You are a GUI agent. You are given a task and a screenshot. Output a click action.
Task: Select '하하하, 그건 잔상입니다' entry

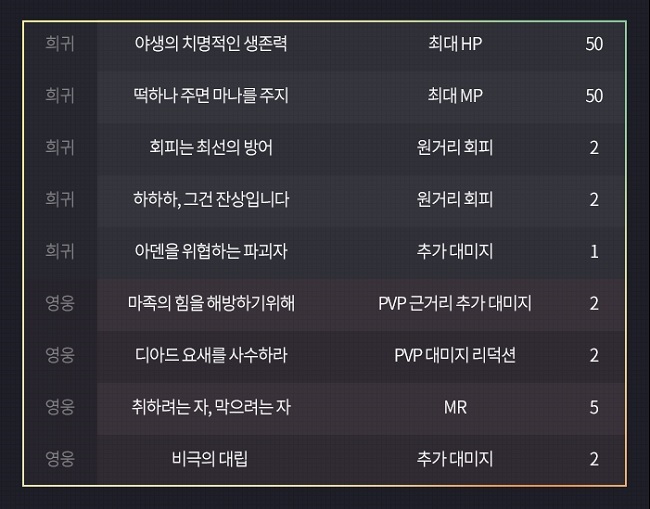click(x=210, y=199)
